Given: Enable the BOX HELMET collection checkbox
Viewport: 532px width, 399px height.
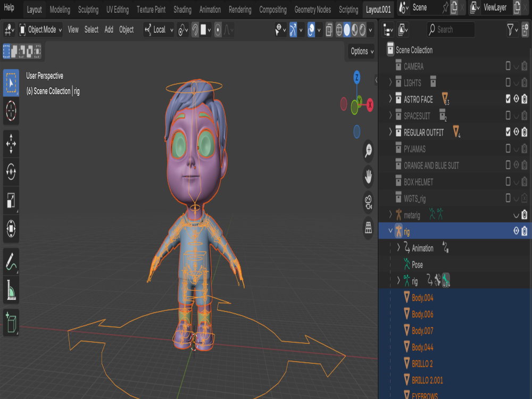Looking at the screenshot, I should (508, 181).
